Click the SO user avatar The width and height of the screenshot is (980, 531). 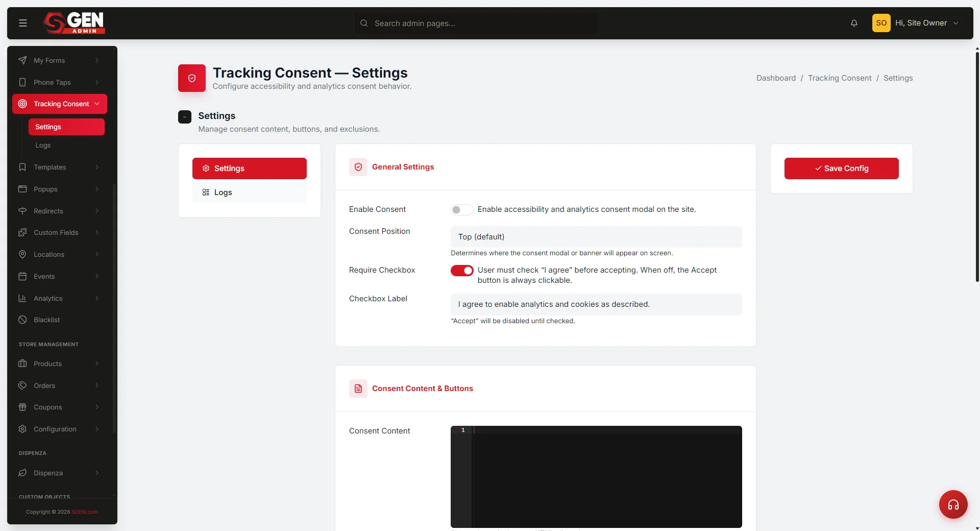pos(881,23)
